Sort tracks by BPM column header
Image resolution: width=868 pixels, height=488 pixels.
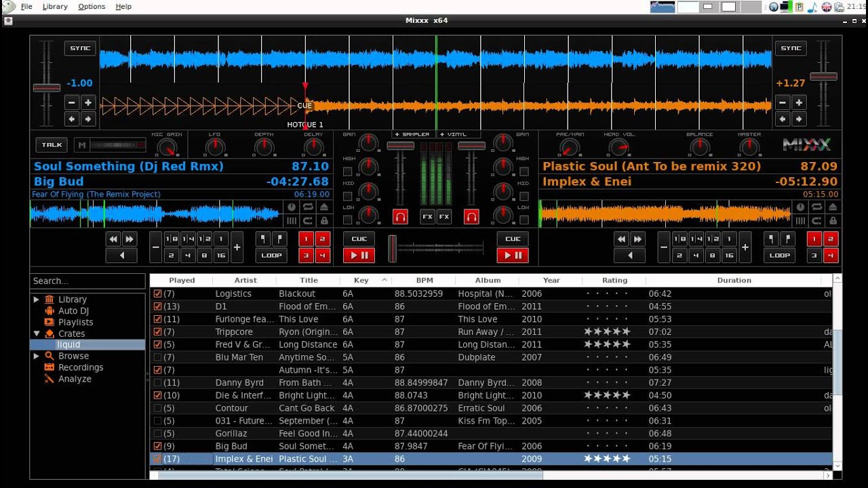(425, 280)
